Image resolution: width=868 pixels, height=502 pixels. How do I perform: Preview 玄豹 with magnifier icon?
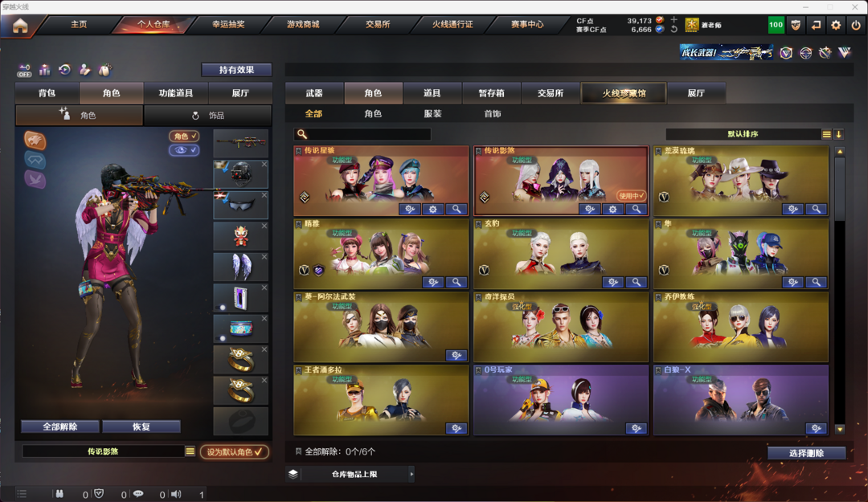tap(636, 282)
